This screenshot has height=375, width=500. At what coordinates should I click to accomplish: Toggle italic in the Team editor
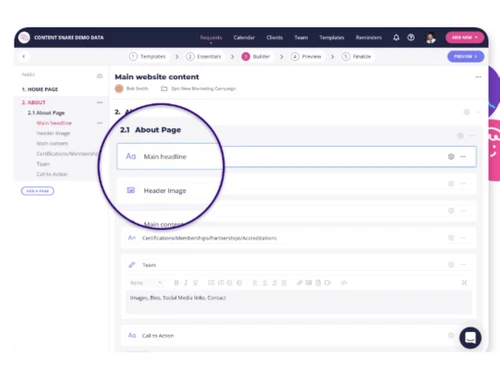pyautogui.click(x=186, y=283)
